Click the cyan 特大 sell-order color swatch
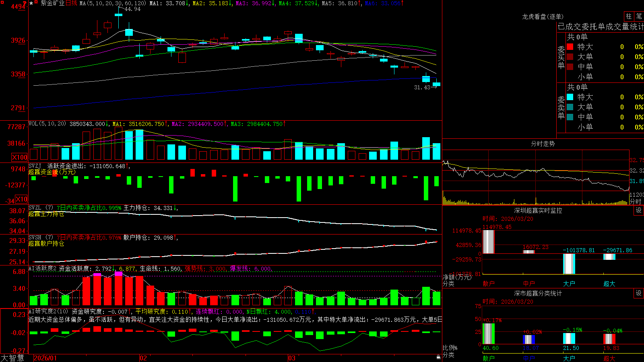This screenshot has width=644, height=362. click(570, 97)
